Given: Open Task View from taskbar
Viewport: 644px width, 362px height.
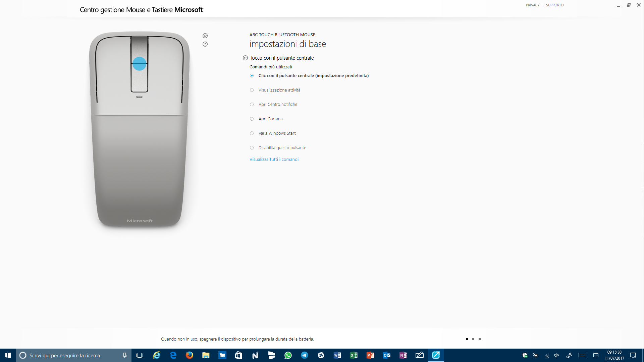Looking at the screenshot, I should (x=140, y=355).
